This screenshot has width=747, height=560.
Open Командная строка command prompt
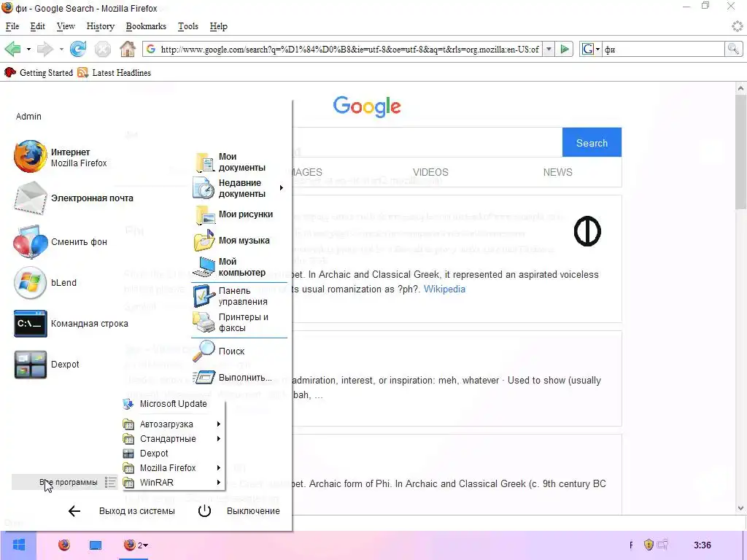click(x=71, y=324)
